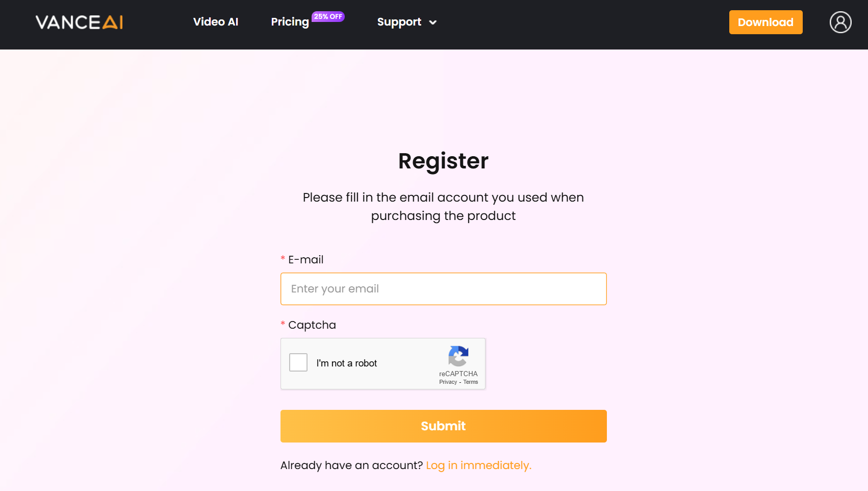Click the 25% OFF badge
868x491 pixels.
click(x=328, y=16)
